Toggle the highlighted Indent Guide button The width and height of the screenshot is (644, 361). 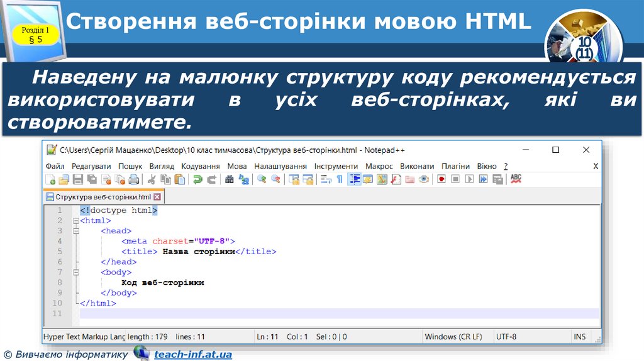354,179
